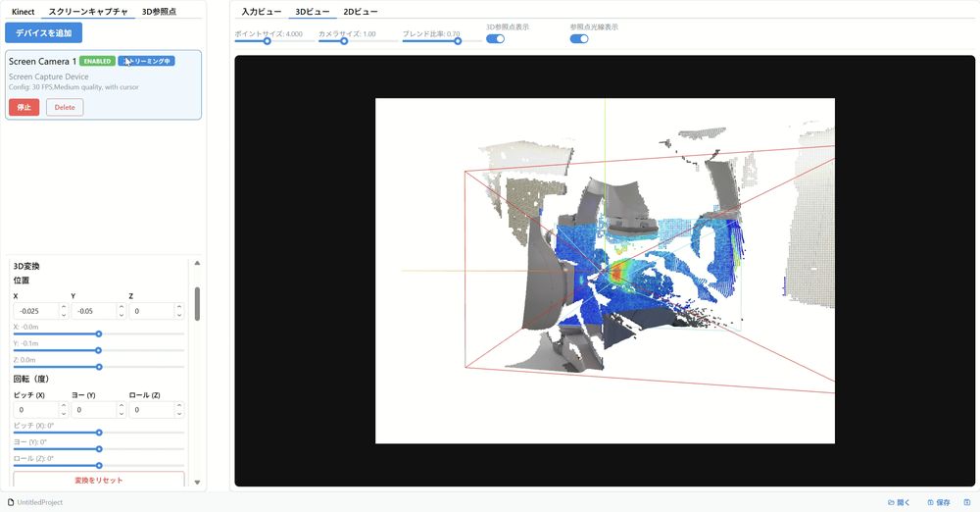Screen dimensions: 980x512
Task: Decrease the ヨー (Y) value with down arrow
Action: (122, 413)
